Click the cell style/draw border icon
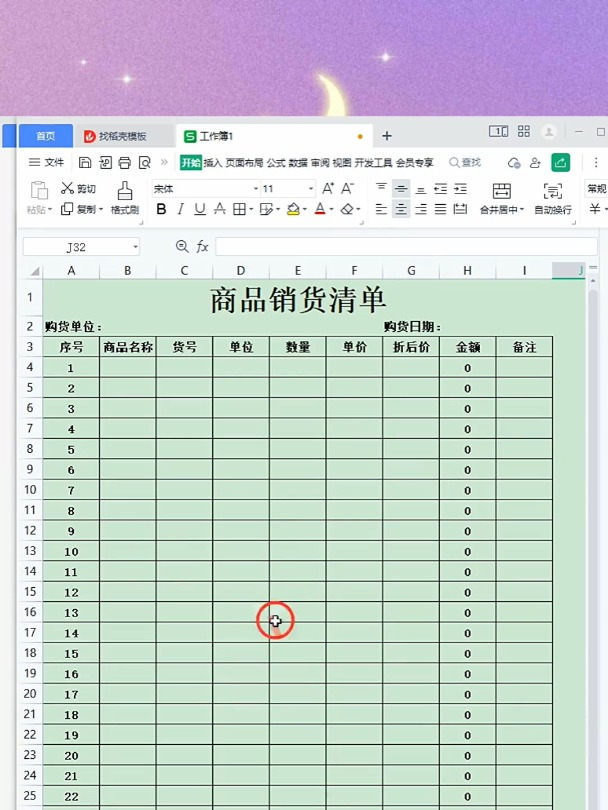The height and width of the screenshot is (810, 608). click(x=266, y=209)
